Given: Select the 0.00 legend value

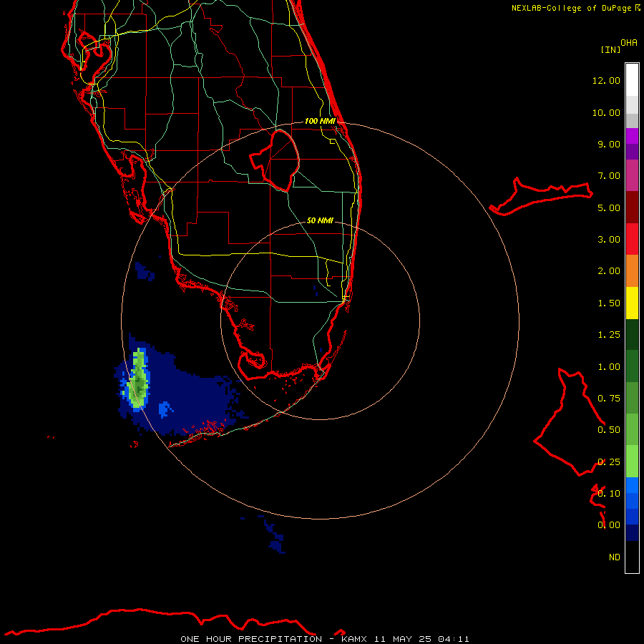Looking at the screenshot, I should pos(609,525).
